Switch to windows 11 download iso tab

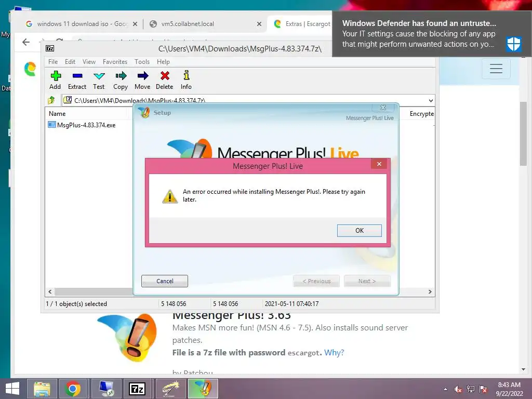(x=82, y=24)
